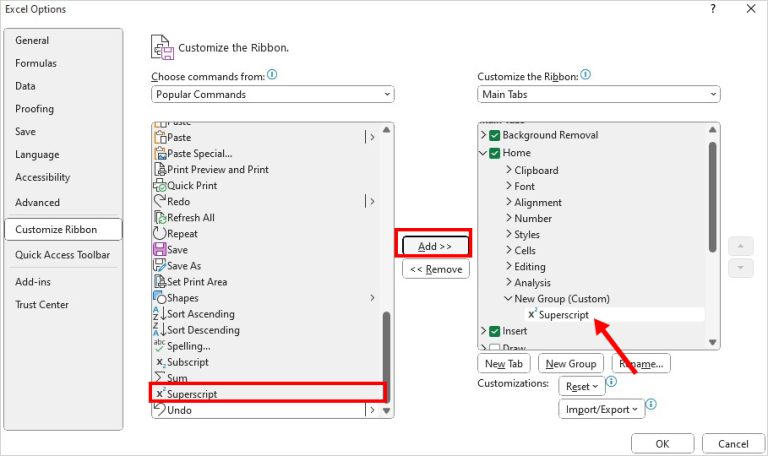Image resolution: width=768 pixels, height=456 pixels.
Task: Open the Main Tabs dropdown
Action: pyautogui.click(x=598, y=94)
